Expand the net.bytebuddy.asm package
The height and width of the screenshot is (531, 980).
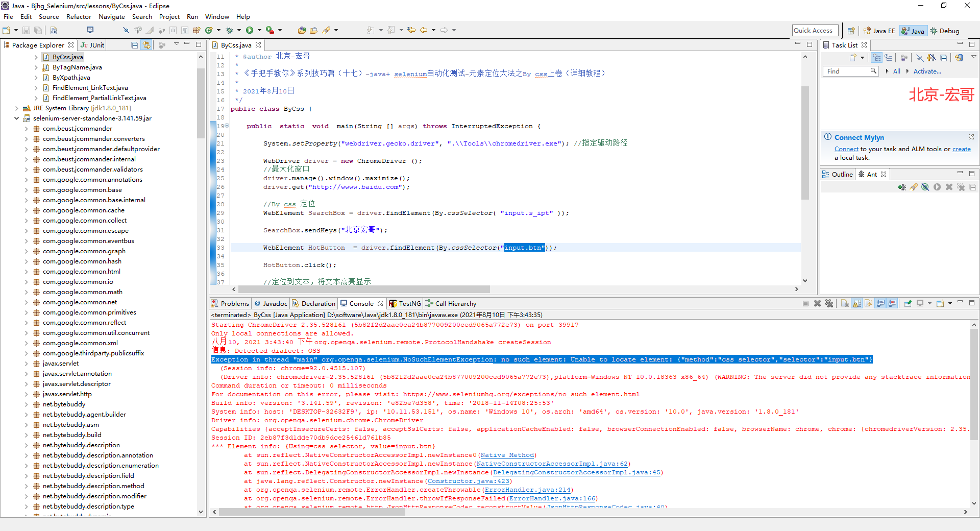[27, 425]
